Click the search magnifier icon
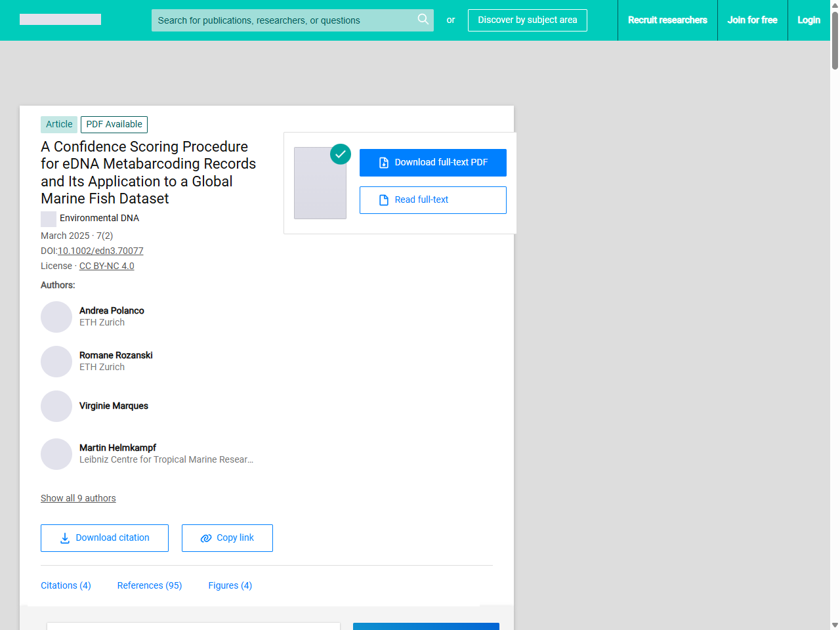The width and height of the screenshot is (840, 630). click(x=423, y=19)
